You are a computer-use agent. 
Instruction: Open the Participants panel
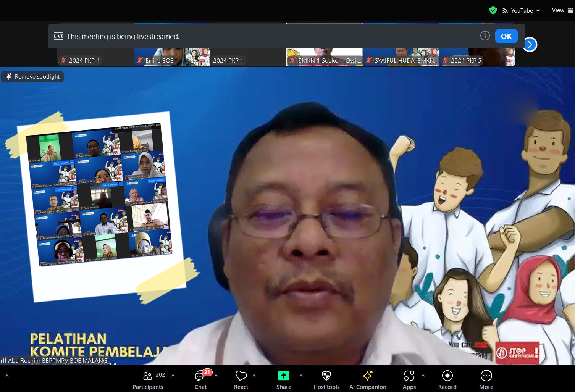point(148,380)
